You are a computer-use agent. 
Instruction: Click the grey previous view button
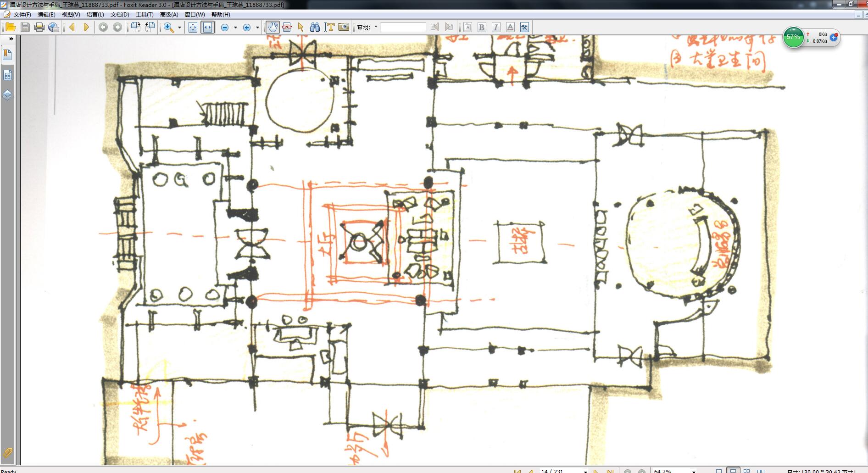click(103, 28)
